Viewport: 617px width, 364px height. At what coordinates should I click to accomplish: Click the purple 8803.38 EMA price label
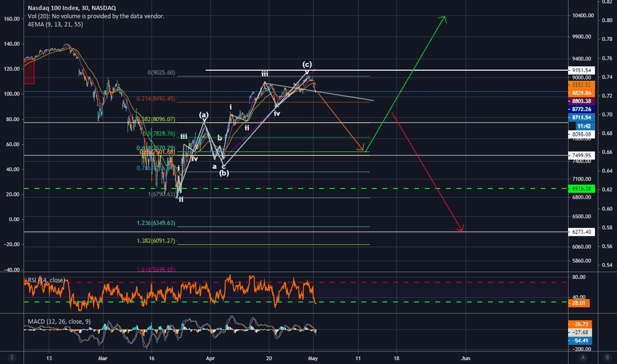581,101
